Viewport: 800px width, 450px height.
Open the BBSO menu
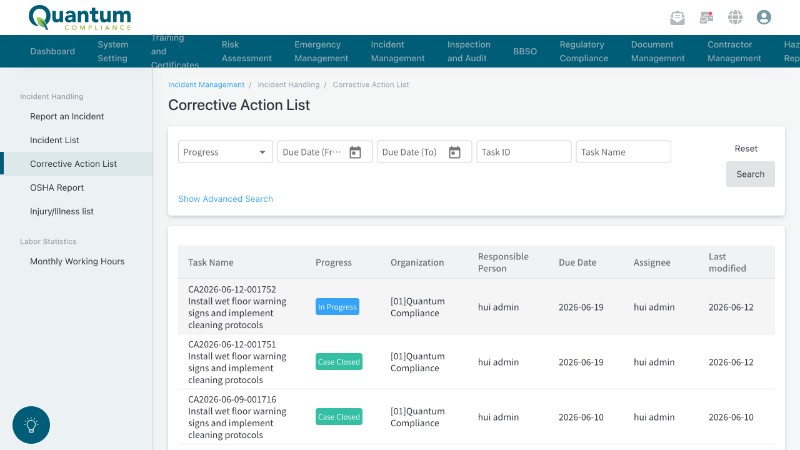[x=525, y=52]
